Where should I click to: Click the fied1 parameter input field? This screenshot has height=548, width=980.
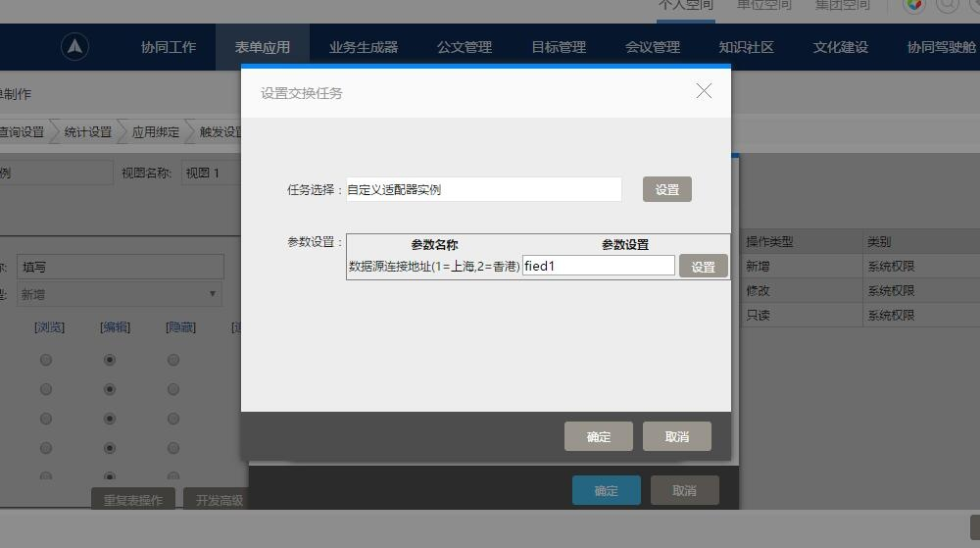pos(598,266)
